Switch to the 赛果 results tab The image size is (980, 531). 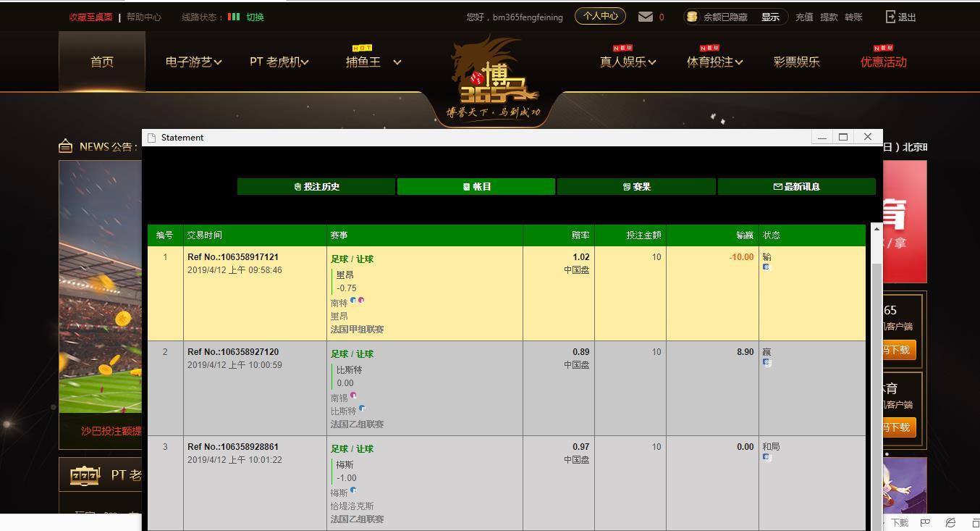(636, 186)
